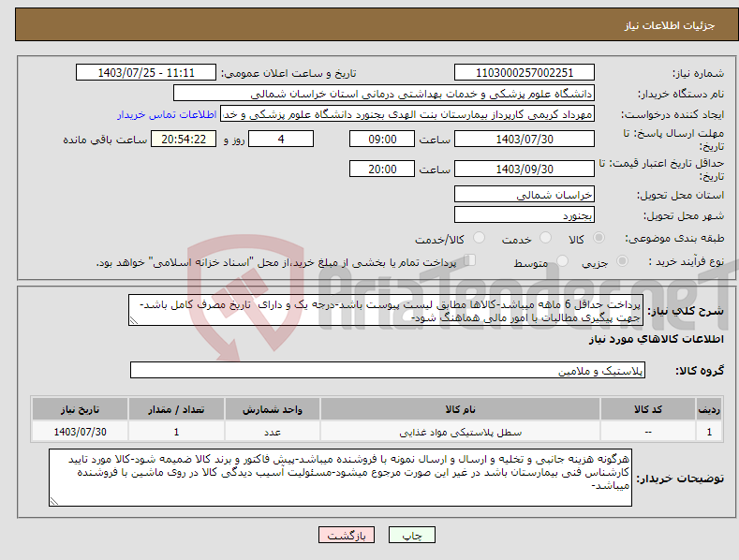
Task: Select the جزیی purchase type radio
Action: click(x=622, y=261)
